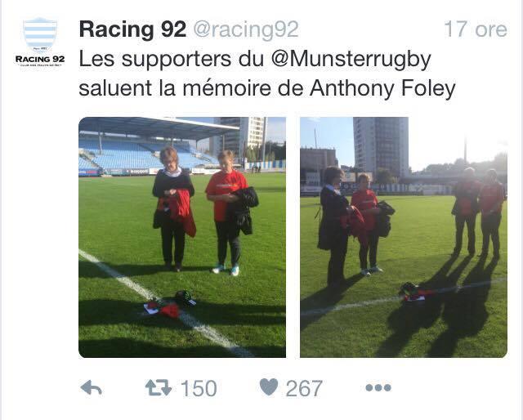Open the 17 ore timestamp
Image resolution: width=523 pixels, height=420 pixels.
(x=476, y=29)
